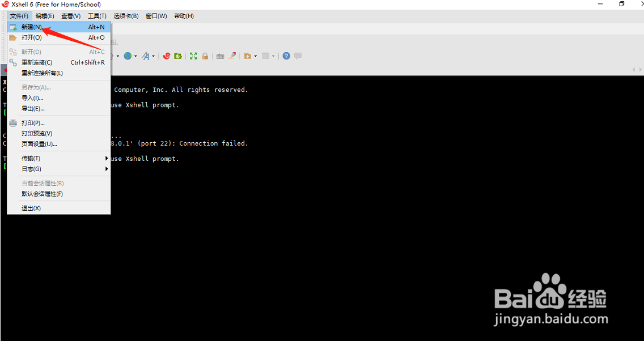Open 默认会话属性(F) from the menu
Viewport: 644px width, 341px height.
[59, 194]
